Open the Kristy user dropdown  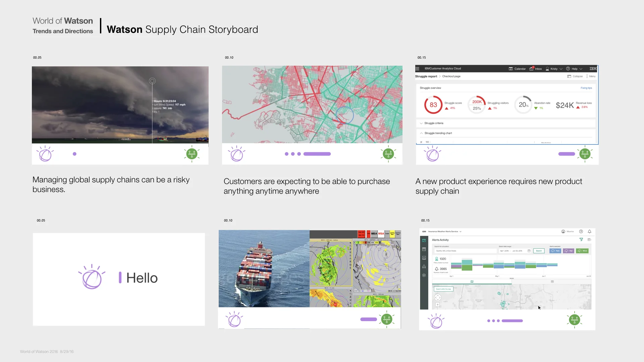(554, 69)
